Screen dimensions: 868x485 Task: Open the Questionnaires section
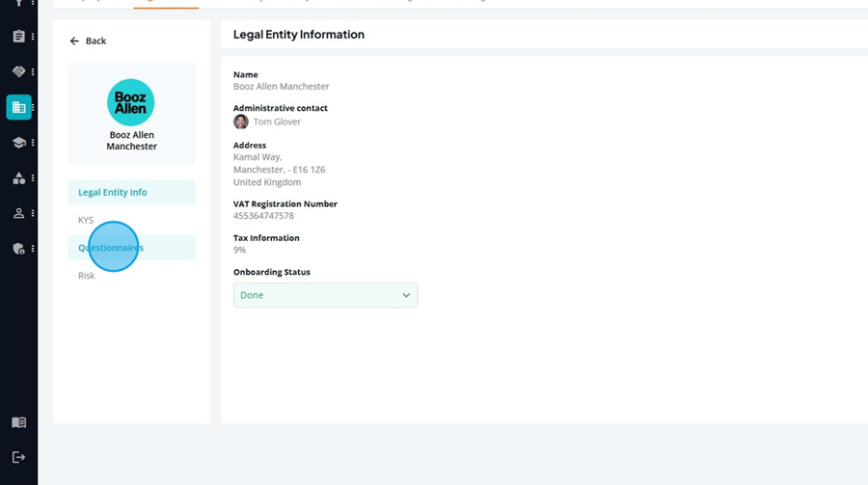[x=132, y=248]
